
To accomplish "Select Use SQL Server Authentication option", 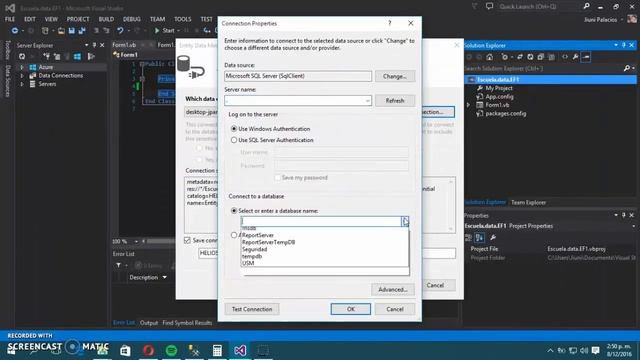I will tap(234, 140).
